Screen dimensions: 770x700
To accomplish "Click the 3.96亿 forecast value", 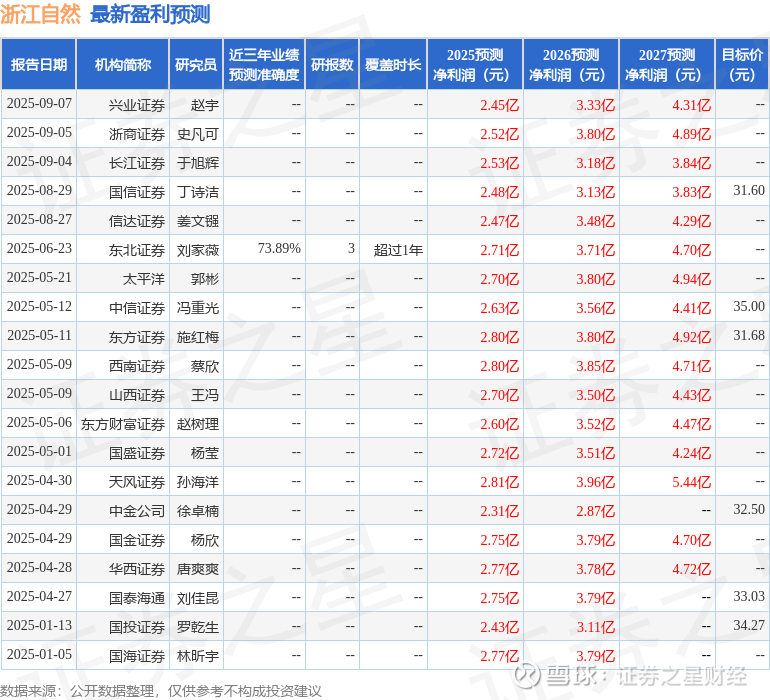I will 596,482.
